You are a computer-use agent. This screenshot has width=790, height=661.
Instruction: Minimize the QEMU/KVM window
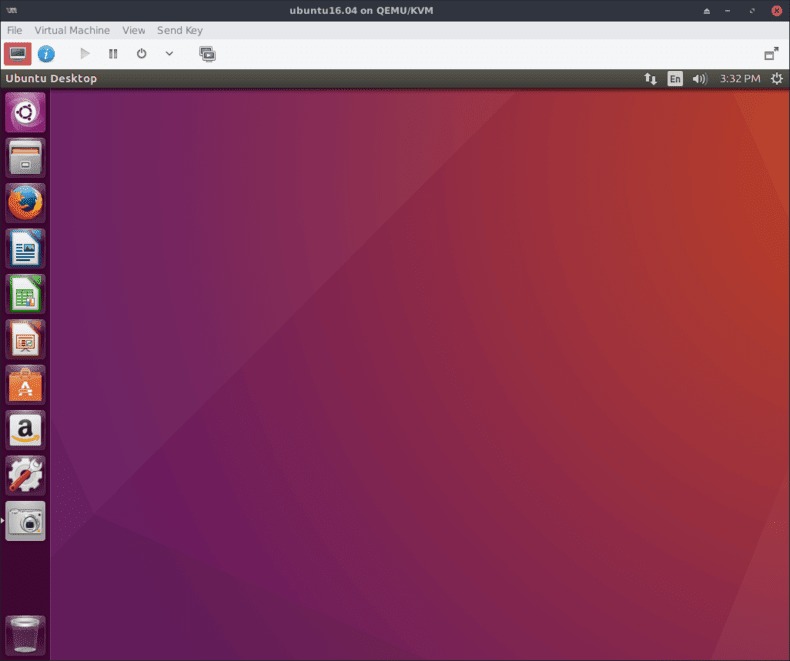(728, 11)
